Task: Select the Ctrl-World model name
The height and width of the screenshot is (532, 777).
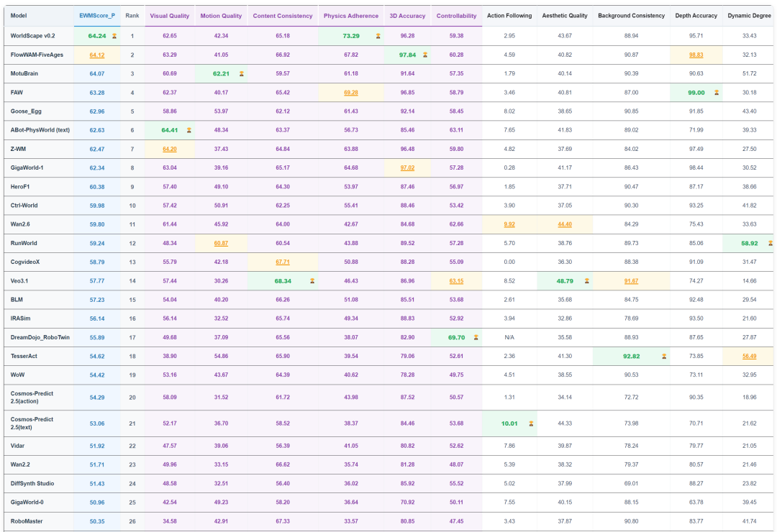Action: point(24,206)
